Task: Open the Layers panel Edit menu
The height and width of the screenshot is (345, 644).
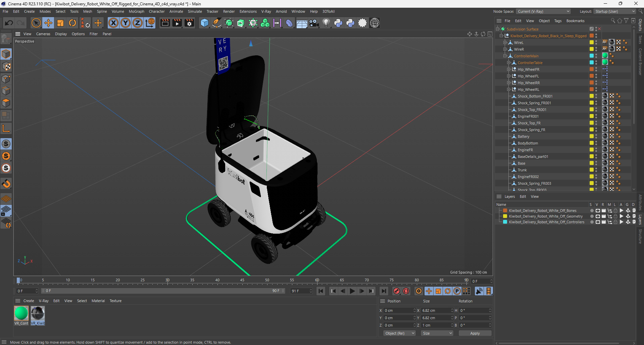Action: click(523, 196)
